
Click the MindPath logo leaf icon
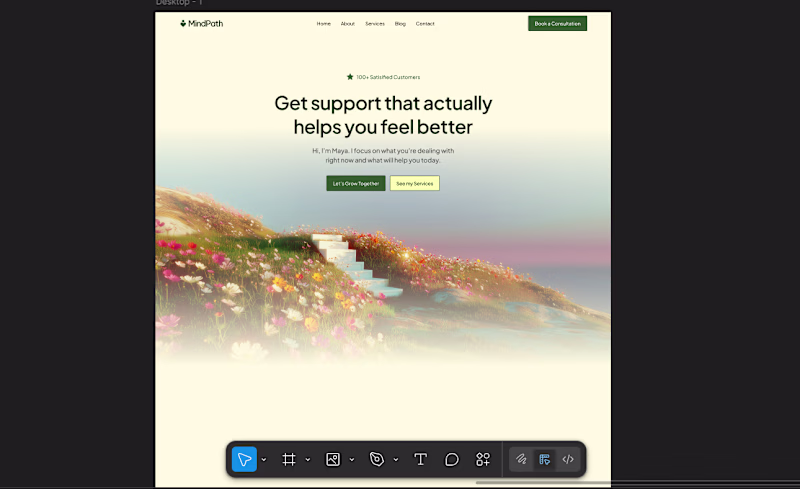click(x=183, y=23)
